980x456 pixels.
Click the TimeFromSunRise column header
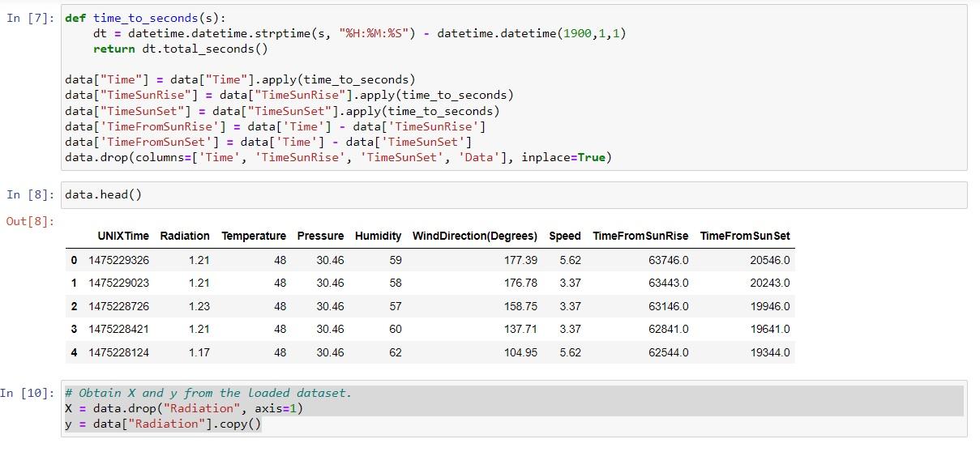tap(640, 236)
